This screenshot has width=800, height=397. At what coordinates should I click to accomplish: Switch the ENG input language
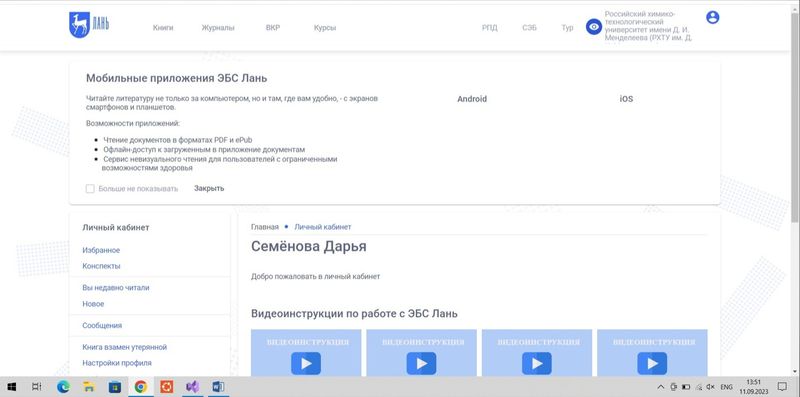pos(727,387)
